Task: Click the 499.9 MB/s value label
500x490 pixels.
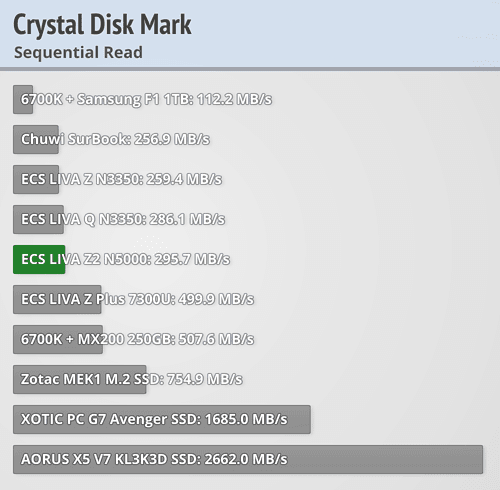Action: point(216,299)
